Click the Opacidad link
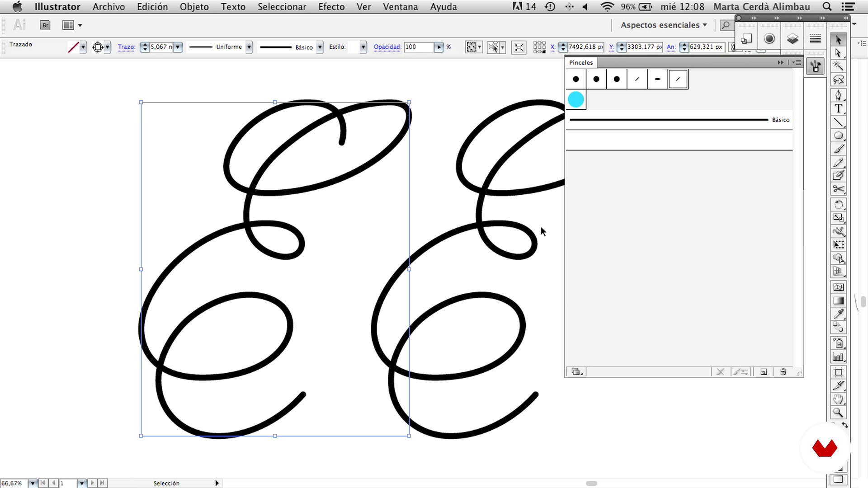The width and height of the screenshot is (868, 488). tap(387, 47)
